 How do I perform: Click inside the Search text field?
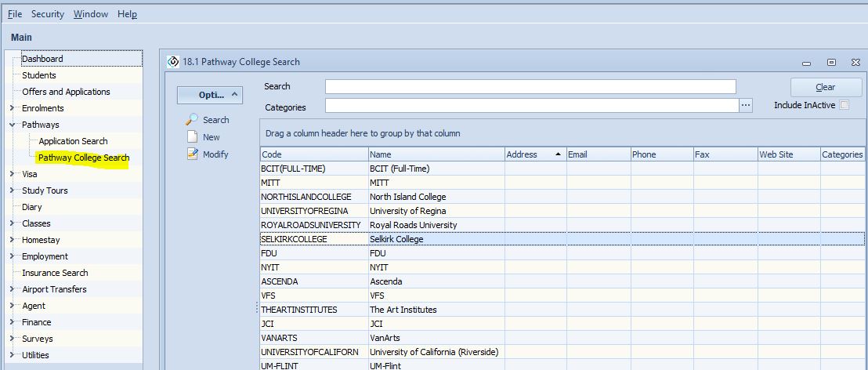pyautogui.click(x=530, y=86)
